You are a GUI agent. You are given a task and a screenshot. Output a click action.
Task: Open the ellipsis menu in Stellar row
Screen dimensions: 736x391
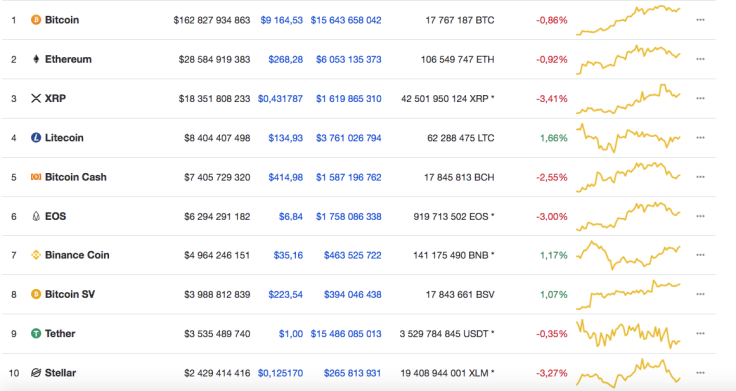pyautogui.click(x=700, y=373)
